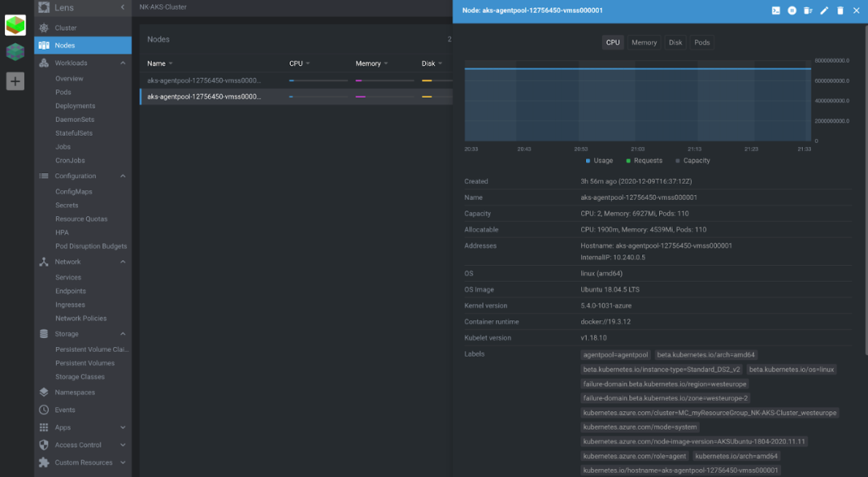Image resolution: width=868 pixels, height=477 pixels.
Task: Add a cluster with plus icon
Action: [15, 81]
